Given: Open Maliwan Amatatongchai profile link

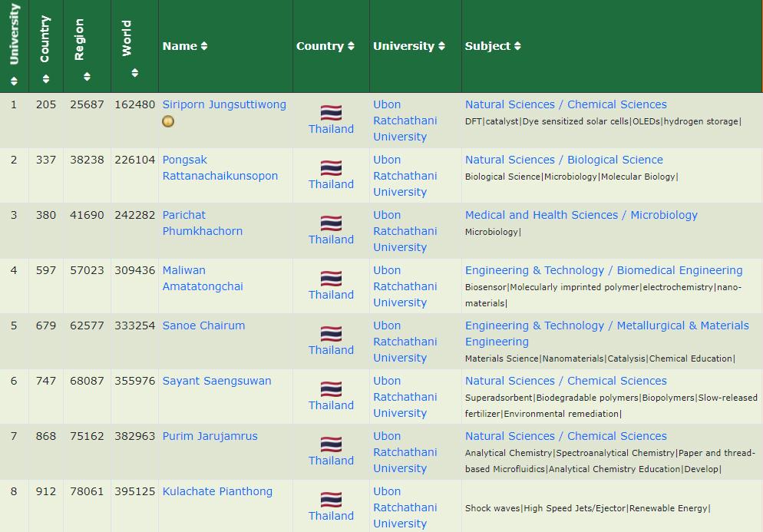Looking at the screenshot, I should pos(203,279).
